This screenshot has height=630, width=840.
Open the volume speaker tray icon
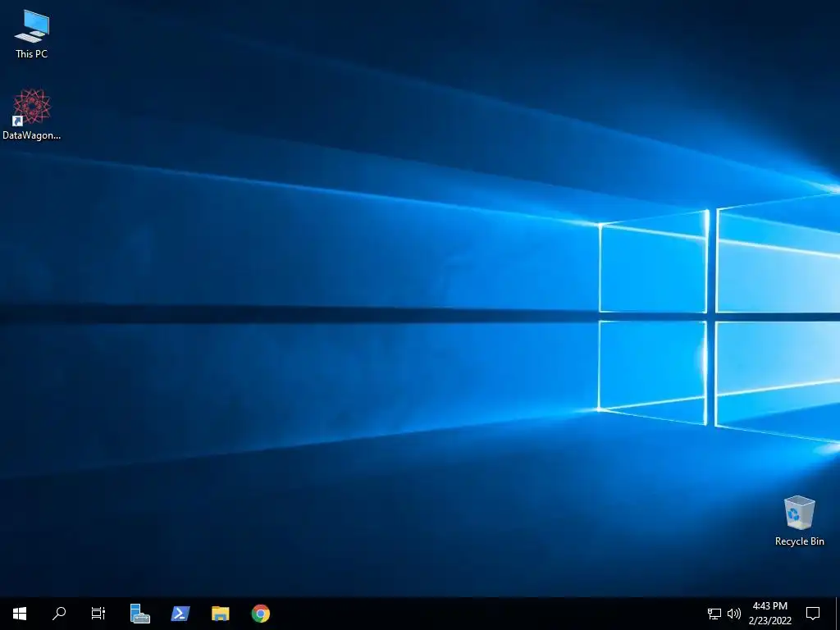(x=734, y=614)
